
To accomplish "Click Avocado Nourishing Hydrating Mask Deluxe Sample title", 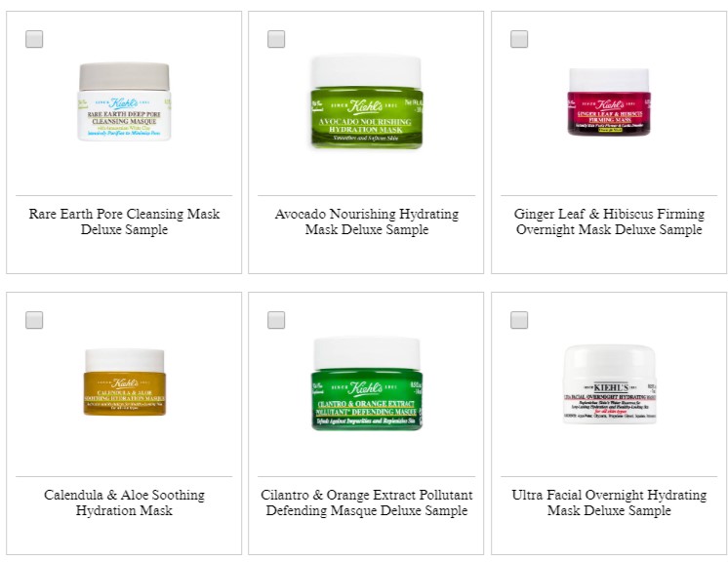I will click(x=366, y=221).
